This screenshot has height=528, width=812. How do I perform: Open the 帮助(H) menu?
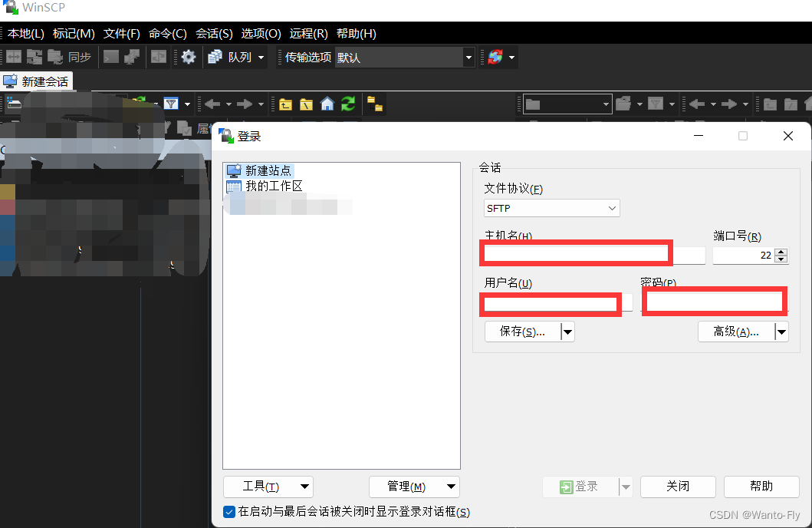pos(357,34)
